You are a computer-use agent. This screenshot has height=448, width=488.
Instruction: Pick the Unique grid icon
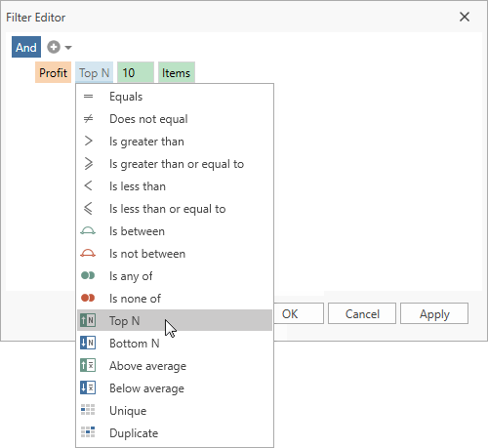point(88,410)
